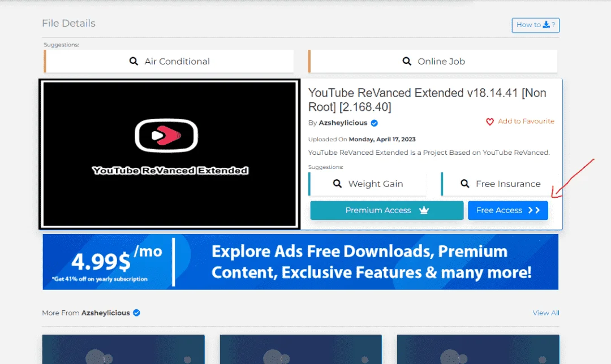Open the Online Job suggestion
This screenshot has width=611, height=364.
click(433, 61)
